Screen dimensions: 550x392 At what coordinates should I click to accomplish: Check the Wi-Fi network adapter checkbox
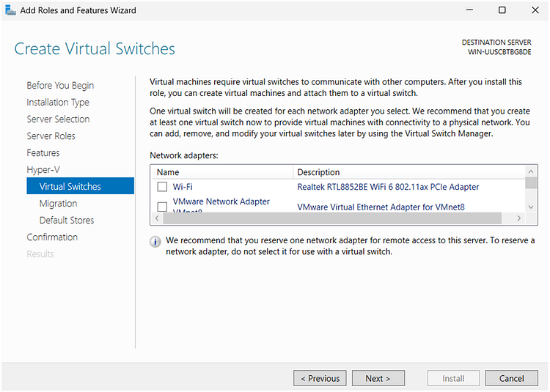click(162, 187)
